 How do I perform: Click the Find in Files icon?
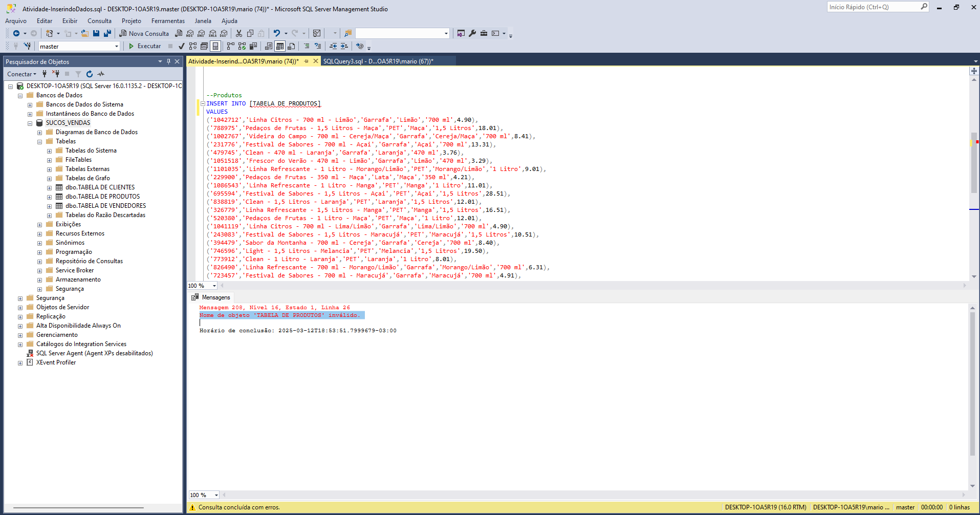[348, 33]
